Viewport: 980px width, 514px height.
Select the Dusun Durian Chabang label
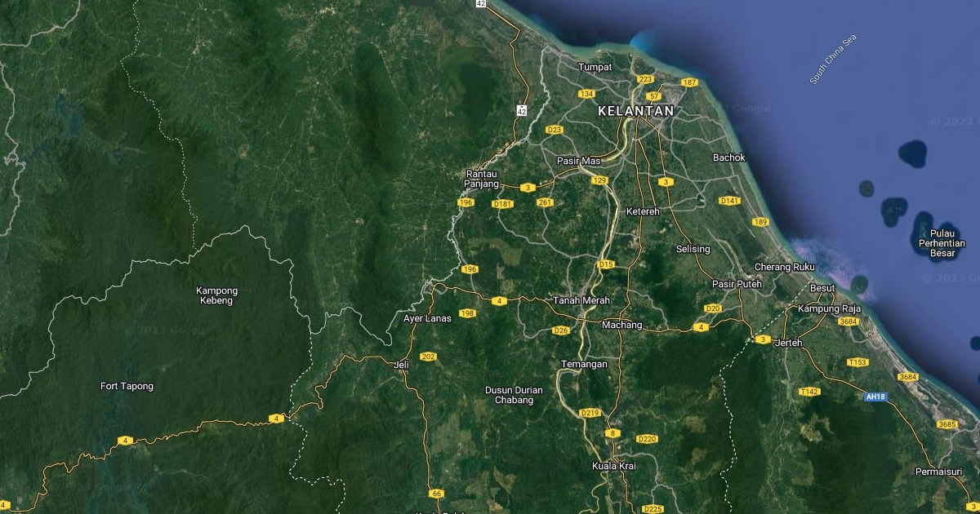click(514, 395)
